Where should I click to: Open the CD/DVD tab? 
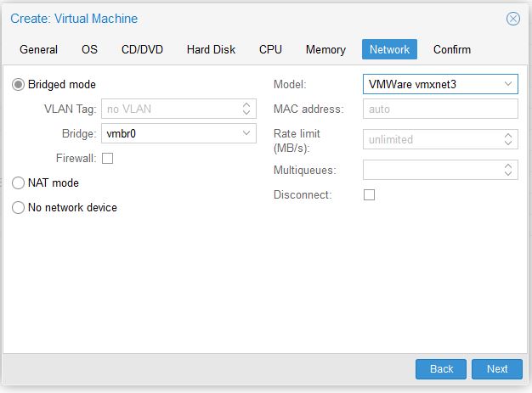tap(142, 49)
